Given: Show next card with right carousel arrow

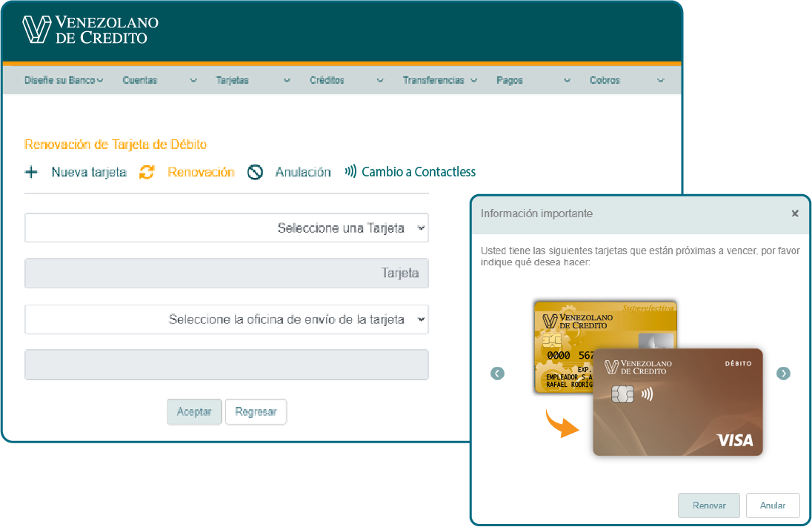Looking at the screenshot, I should tap(784, 373).
